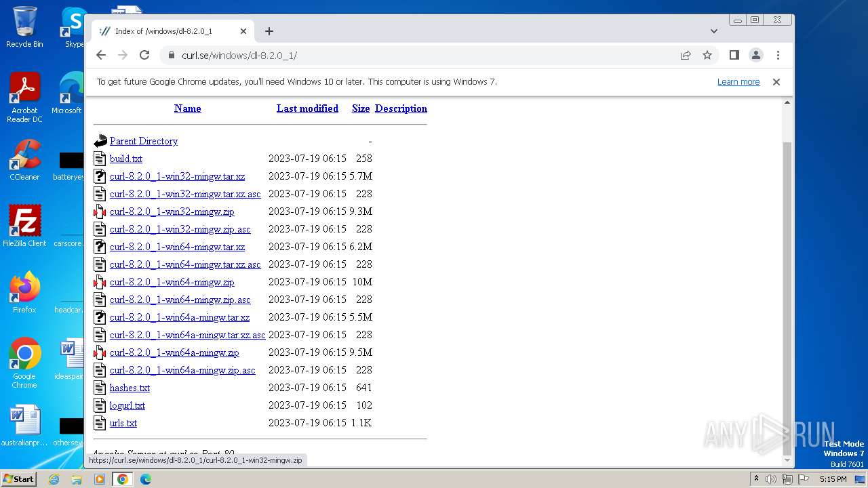Open curl-8.2.0_1-win64-mingw.tar.xz.asc signature
The image size is (868, 488).
tap(185, 264)
